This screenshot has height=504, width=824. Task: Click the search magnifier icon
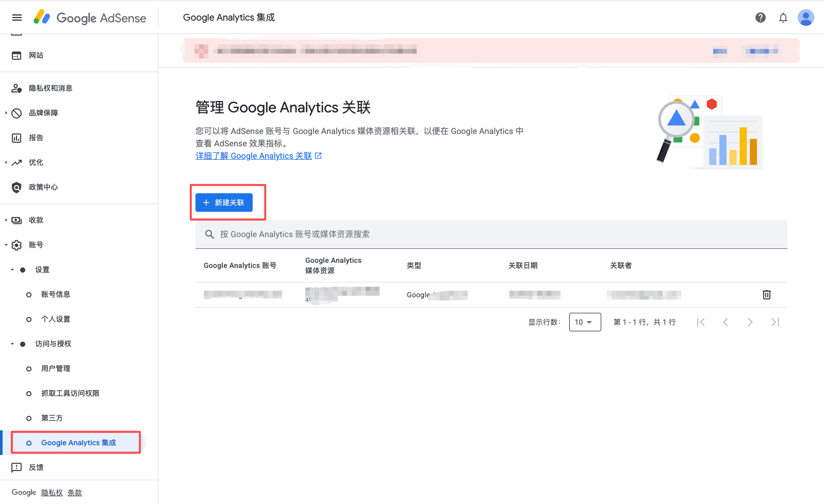click(x=209, y=234)
